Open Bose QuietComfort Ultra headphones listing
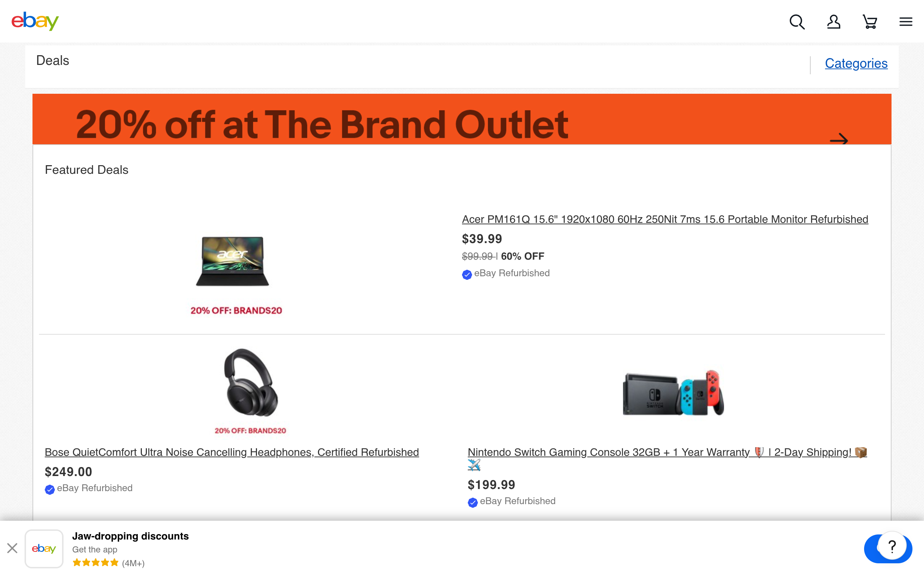 (232, 452)
